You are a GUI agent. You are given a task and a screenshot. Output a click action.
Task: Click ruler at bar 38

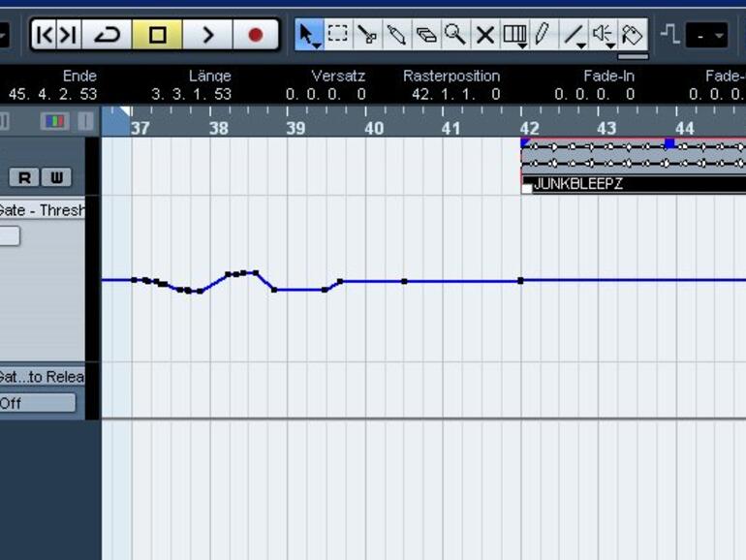218,128
